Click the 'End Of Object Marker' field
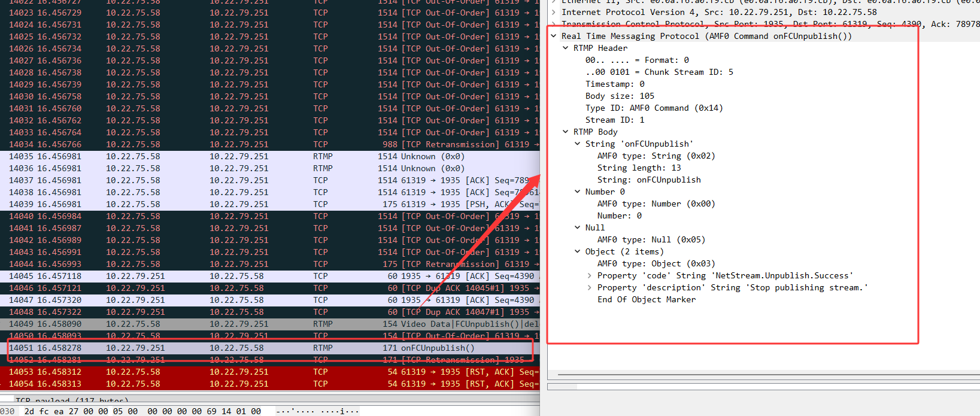The width and height of the screenshot is (980, 416). (x=647, y=299)
